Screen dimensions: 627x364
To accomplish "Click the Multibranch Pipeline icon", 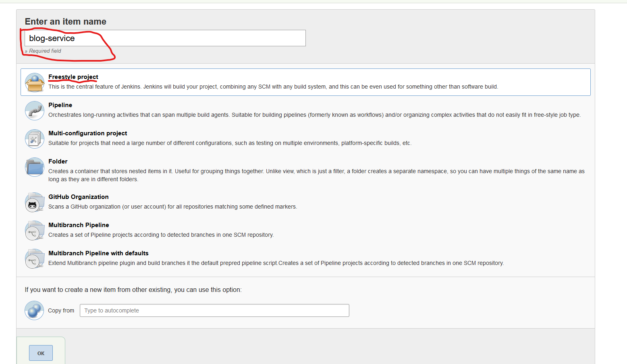I will pyautogui.click(x=35, y=231).
